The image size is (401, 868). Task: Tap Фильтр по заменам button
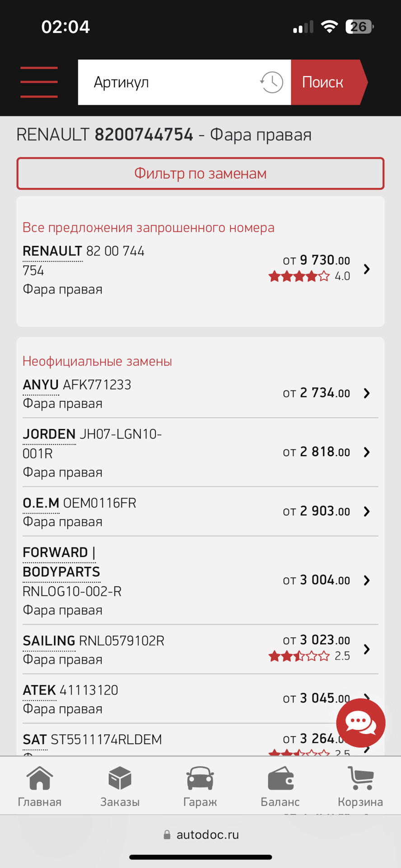pos(200,173)
